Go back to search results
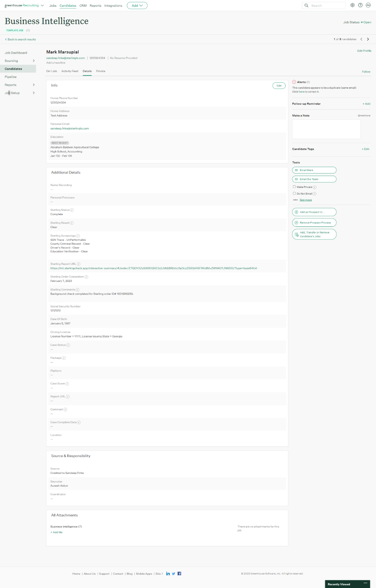The height and width of the screenshot is (588, 376). point(20,40)
